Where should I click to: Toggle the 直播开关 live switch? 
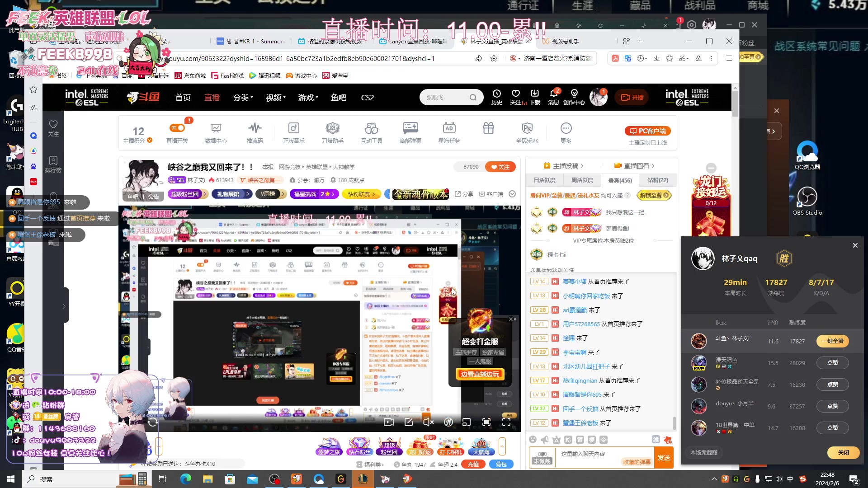[x=177, y=128]
